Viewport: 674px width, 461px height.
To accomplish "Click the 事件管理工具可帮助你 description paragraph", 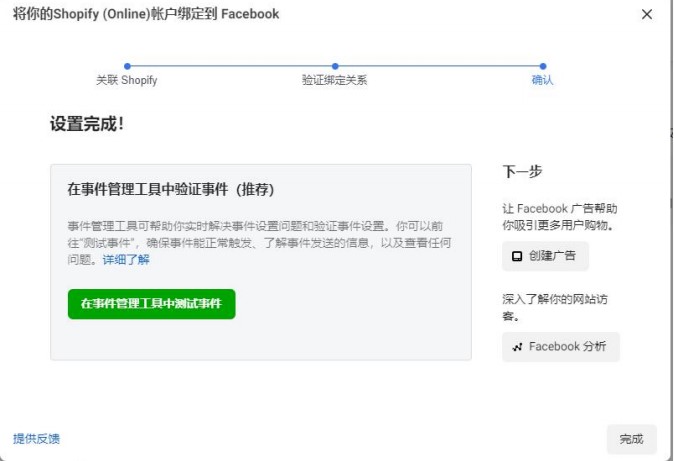I will (x=259, y=243).
